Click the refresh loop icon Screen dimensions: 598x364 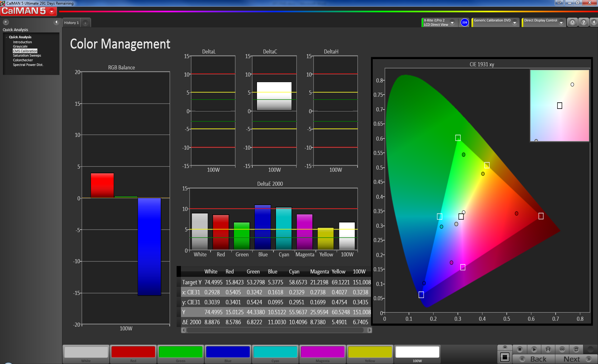pos(576,349)
